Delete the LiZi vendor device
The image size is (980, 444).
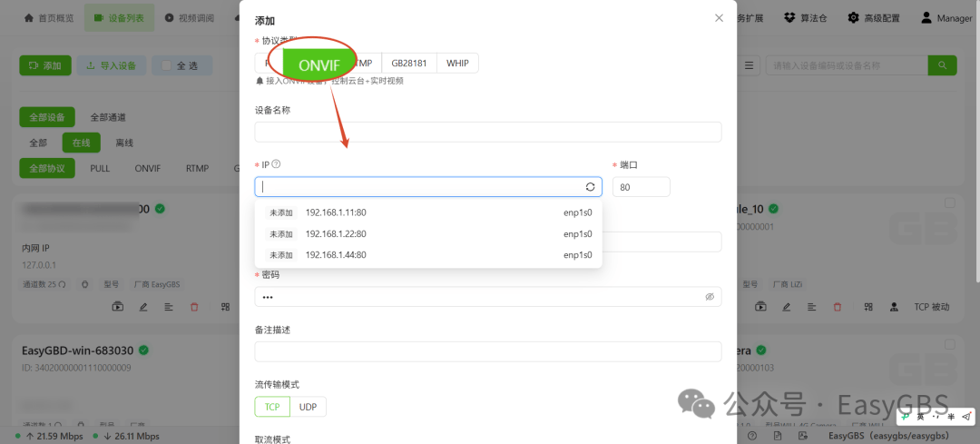pyautogui.click(x=837, y=307)
